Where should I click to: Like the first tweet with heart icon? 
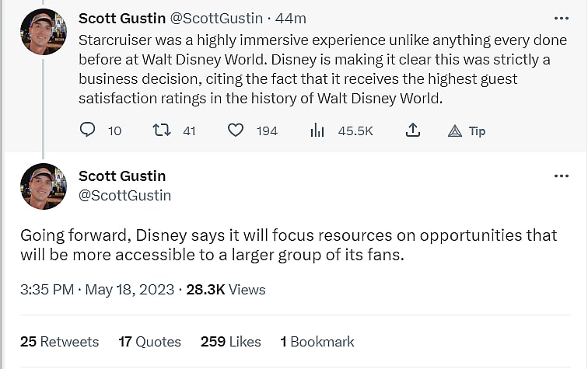click(236, 131)
